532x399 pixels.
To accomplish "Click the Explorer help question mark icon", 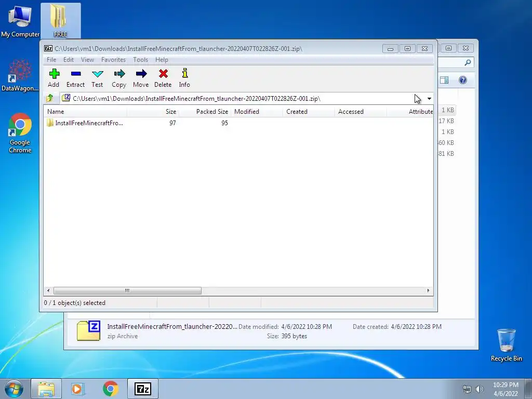I will 463,80.
